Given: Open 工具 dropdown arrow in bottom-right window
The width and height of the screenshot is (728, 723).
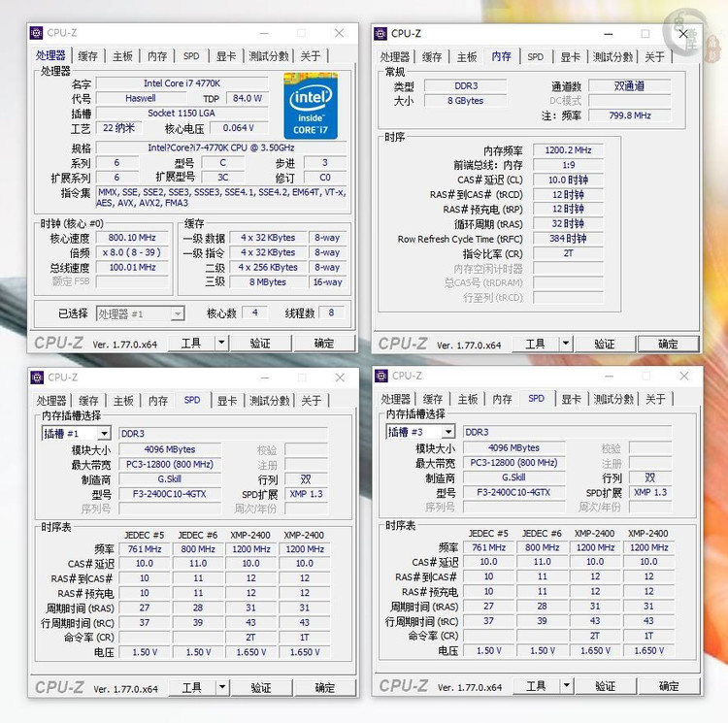Looking at the screenshot, I should (x=567, y=686).
